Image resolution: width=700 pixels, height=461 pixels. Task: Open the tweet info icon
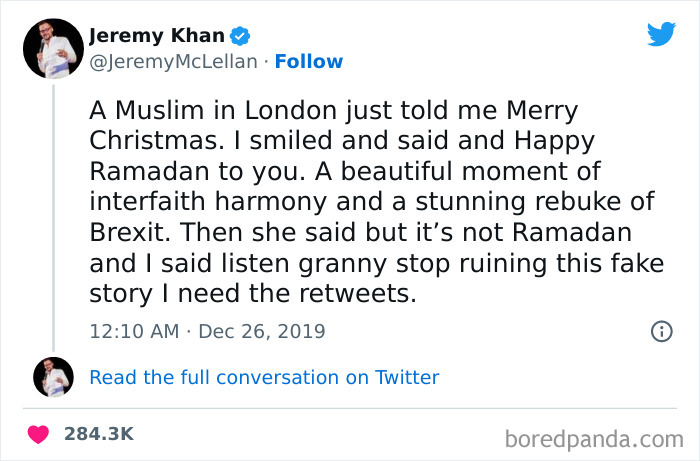pos(661,331)
